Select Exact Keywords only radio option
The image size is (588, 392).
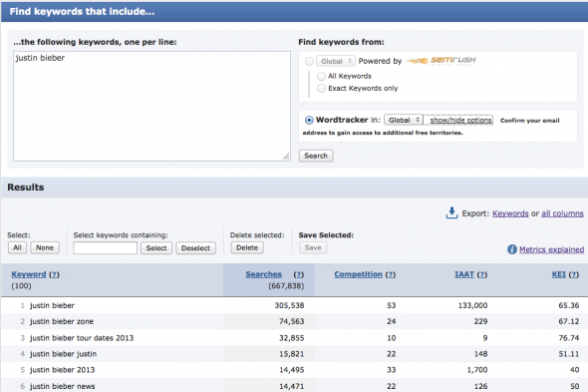[x=321, y=88]
